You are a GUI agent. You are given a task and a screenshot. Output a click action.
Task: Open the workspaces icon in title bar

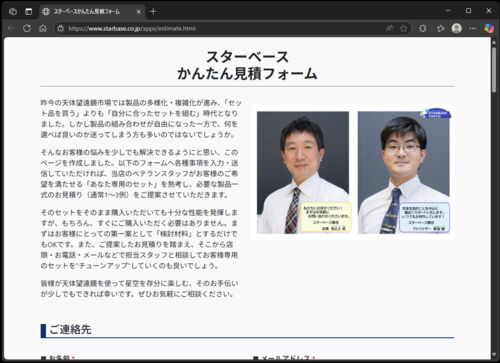(13, 11)
